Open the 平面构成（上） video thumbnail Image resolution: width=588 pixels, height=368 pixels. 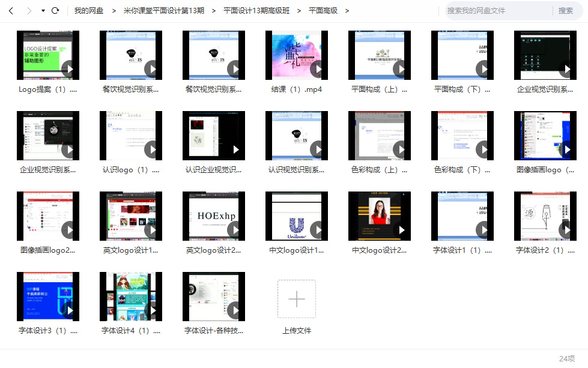point(380,55)
